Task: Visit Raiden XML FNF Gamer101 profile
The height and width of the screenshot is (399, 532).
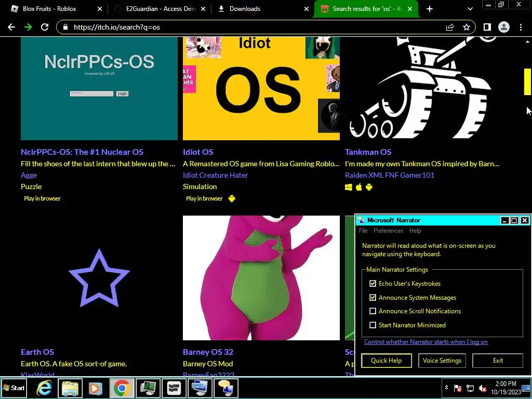Action: (390, 176)
